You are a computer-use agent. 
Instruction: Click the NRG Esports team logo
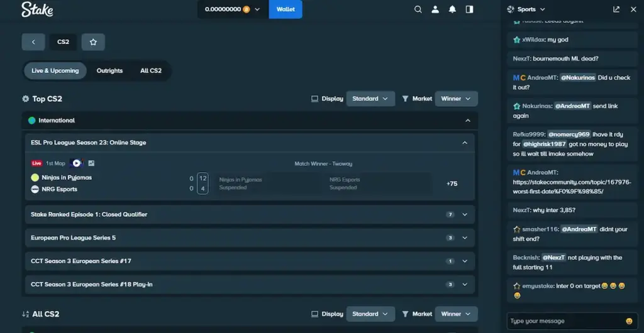pyautogui.click(x=35, y=189)
